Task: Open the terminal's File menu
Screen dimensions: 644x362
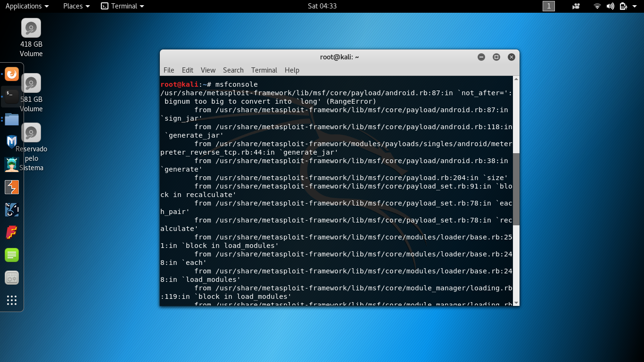Action: (x=169, y=70)
